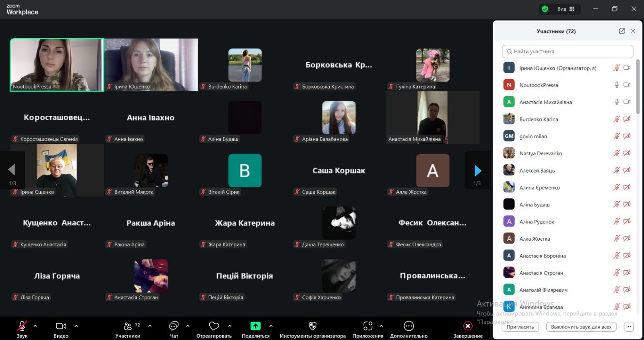Screen dimensions: 644x340
Task: Toggle the Участники panel in toolbar
Action: (128, 326)
